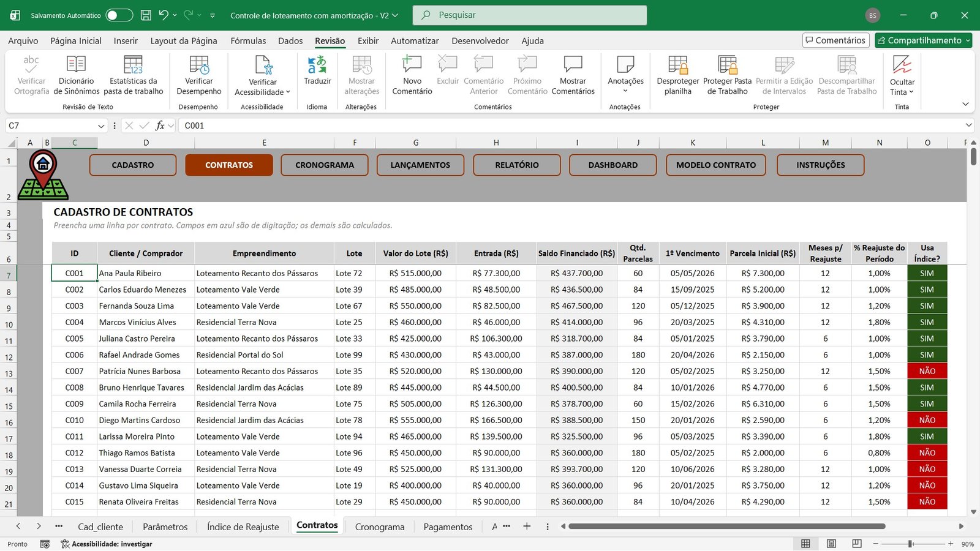Open Estatísticas da pasta de trabalho
The height and width of the screenshot is (551, 980).
click(x=133, y=75)
